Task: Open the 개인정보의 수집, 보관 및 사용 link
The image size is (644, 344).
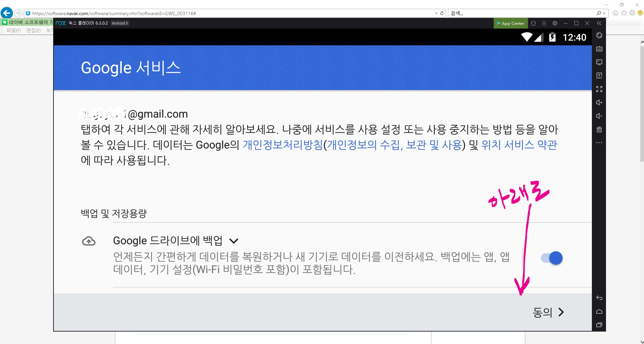Action: (x=394, y=145)
